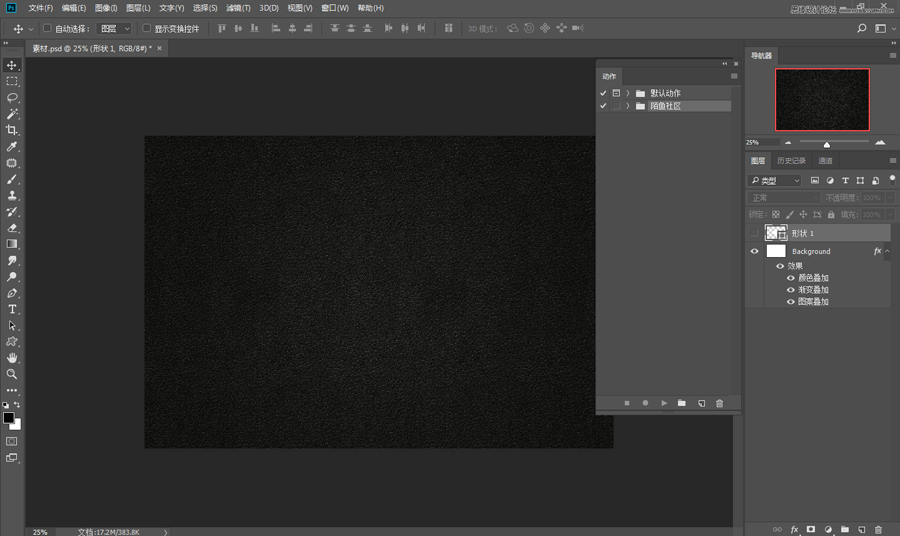Open the 滤镜(T) menu
The height and width of the screenshot is (536, 900).
tap(238, 8)
